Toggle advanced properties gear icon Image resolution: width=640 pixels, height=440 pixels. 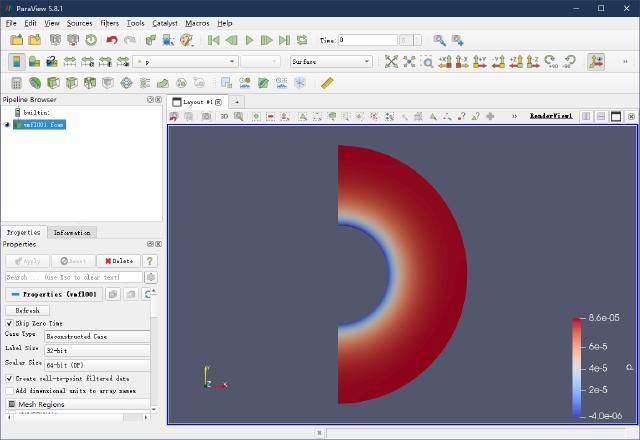tap(151, 277)
